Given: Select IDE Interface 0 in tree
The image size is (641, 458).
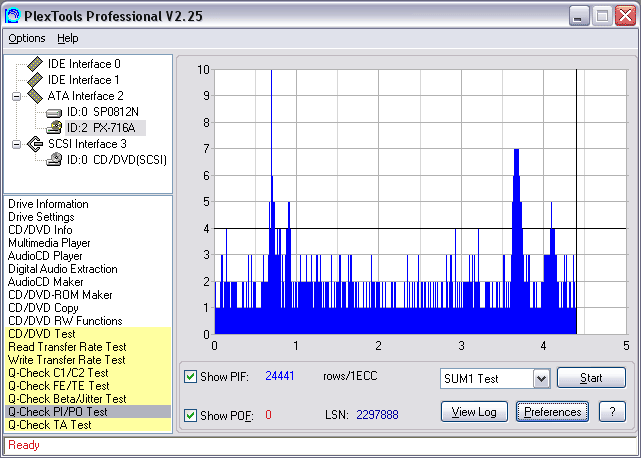Looking at the screenshot, I should point(84,64).
